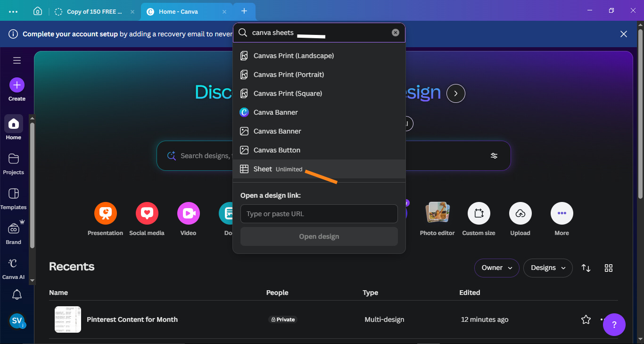Open the browser three-dots menu
The height and width of the screenshot is (344, 644).
(x=13, y=11)
